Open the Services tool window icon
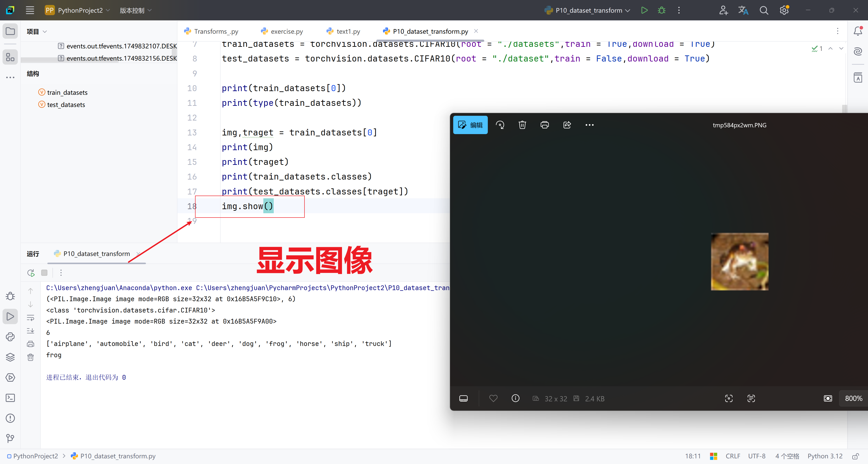 pos(10,378)
